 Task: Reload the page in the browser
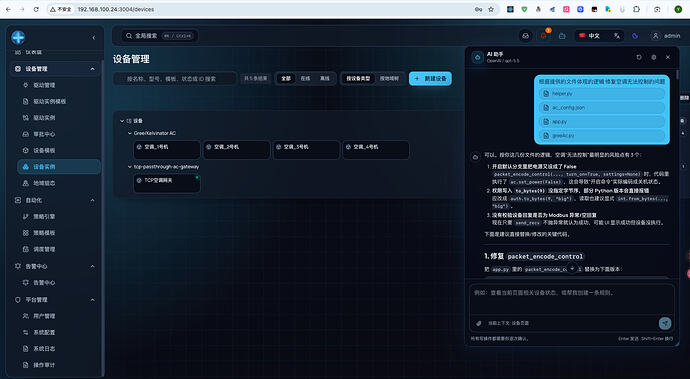click(36, 9)
